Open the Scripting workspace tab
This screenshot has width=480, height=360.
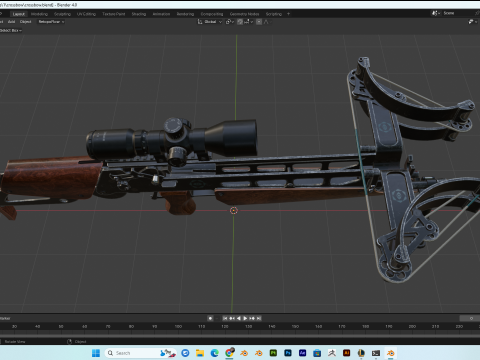tap(274, 14)
